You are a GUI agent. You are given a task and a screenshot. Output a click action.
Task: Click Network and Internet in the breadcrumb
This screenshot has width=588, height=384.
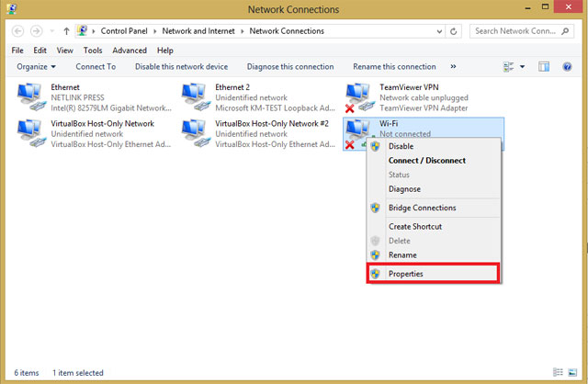point(198,31)
